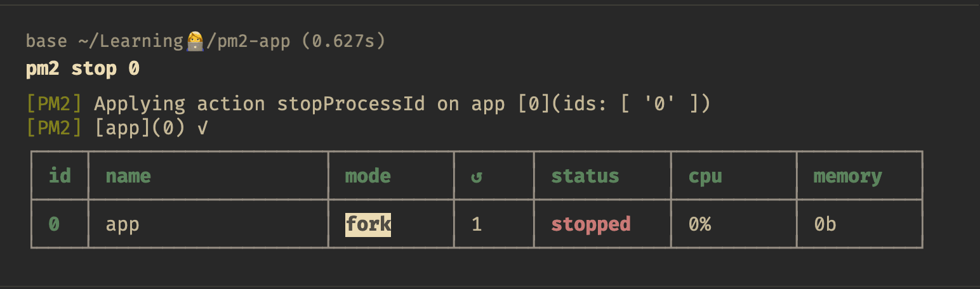Click the restart count icon header
The width and height of the screenshot is (980, 289).
[477, 176]
